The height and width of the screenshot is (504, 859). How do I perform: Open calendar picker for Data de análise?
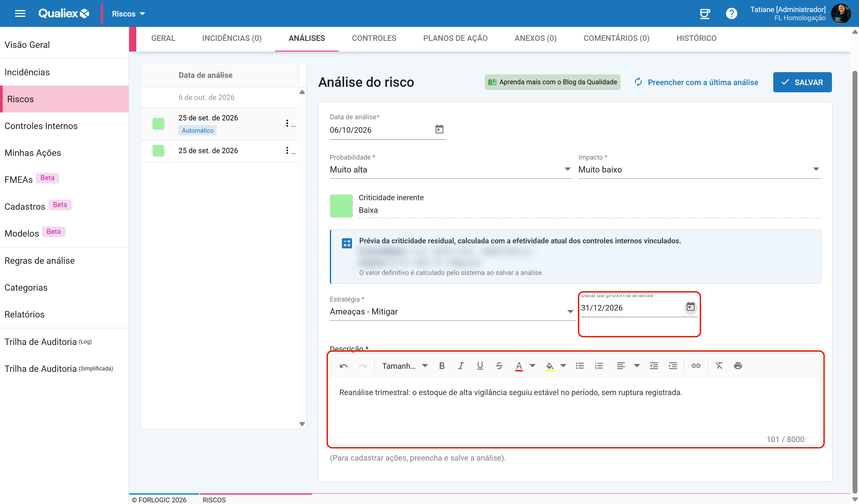coord(439,130)
